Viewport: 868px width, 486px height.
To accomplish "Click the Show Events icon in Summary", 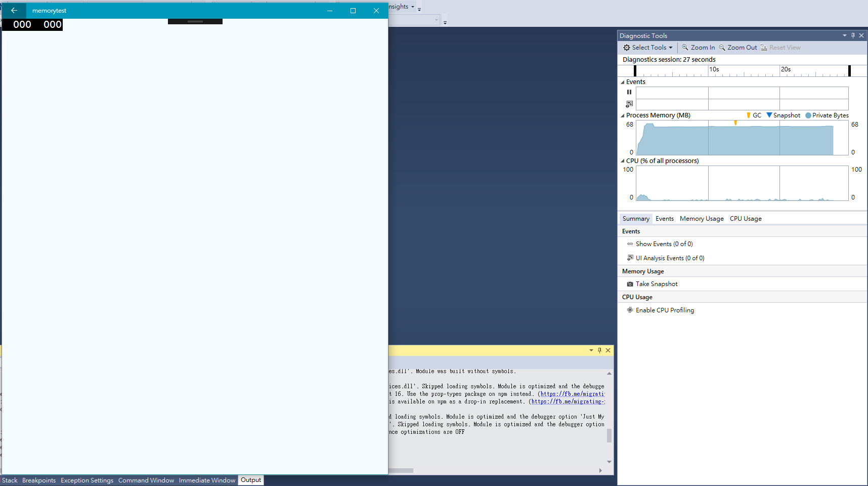I will [x=630, y=244].
